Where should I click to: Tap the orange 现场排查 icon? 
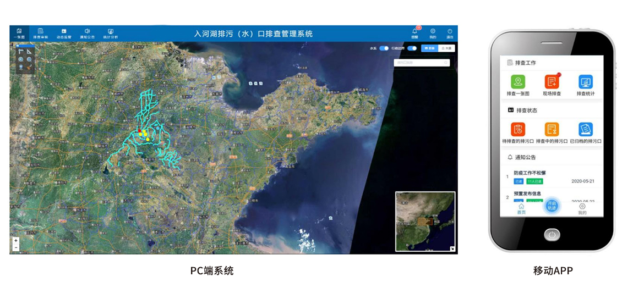point(552,82)
